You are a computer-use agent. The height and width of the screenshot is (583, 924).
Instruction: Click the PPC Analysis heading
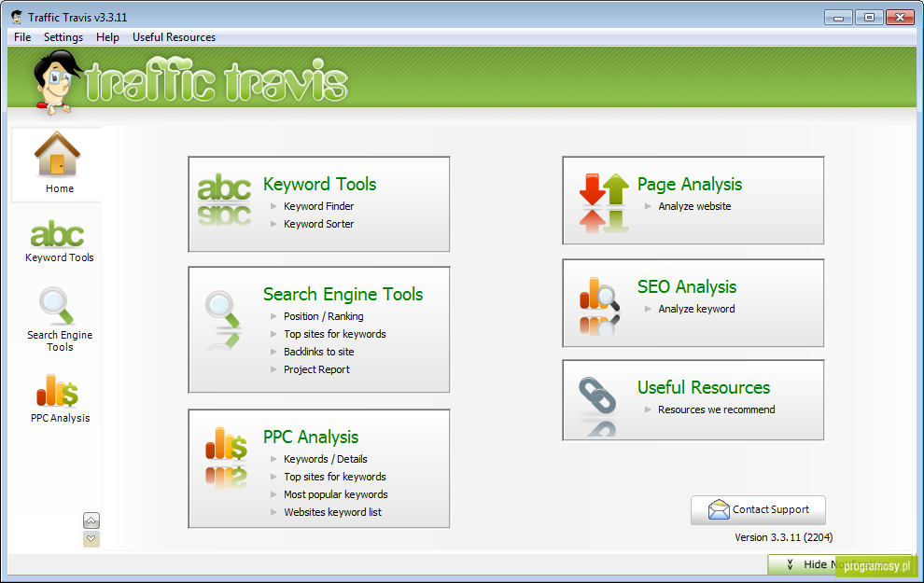coord(311,437)
